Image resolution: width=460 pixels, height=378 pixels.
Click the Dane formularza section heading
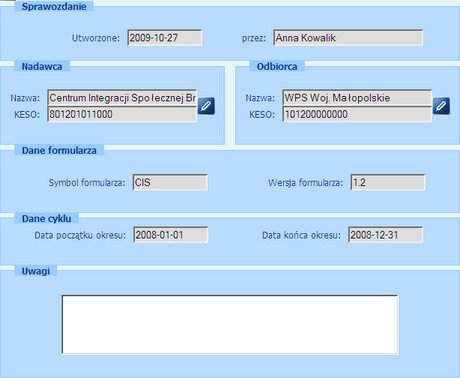(x=59, y=150)
